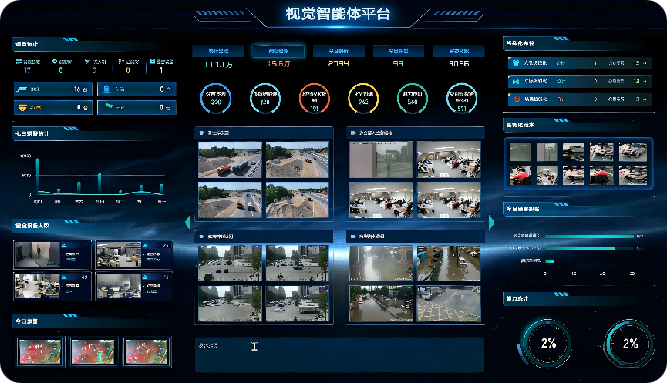Viewport: 667px width, 384px height.
Task: Open the last heatmap thumbnail in the bottom-left row
Action: click(x=146, y=352)
